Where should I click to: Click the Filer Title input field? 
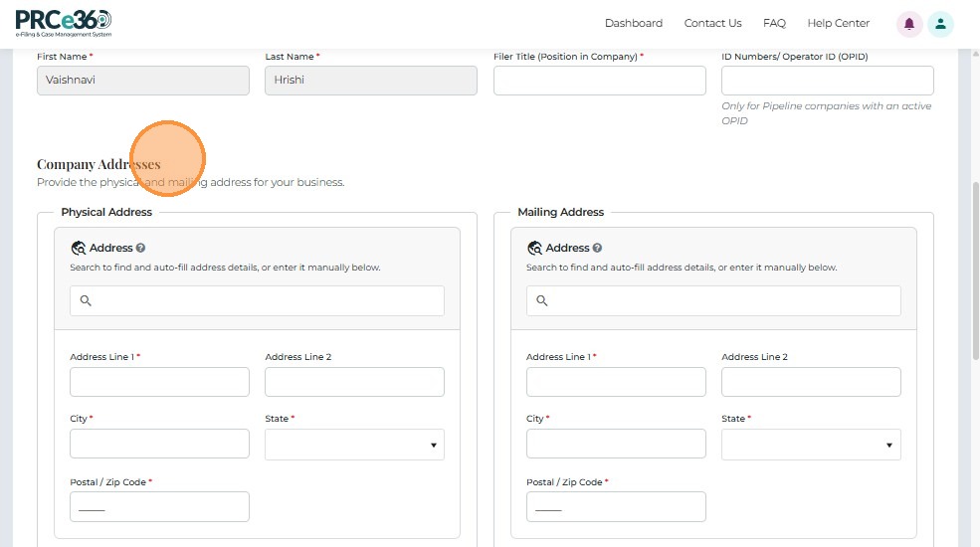coord(599,81)
